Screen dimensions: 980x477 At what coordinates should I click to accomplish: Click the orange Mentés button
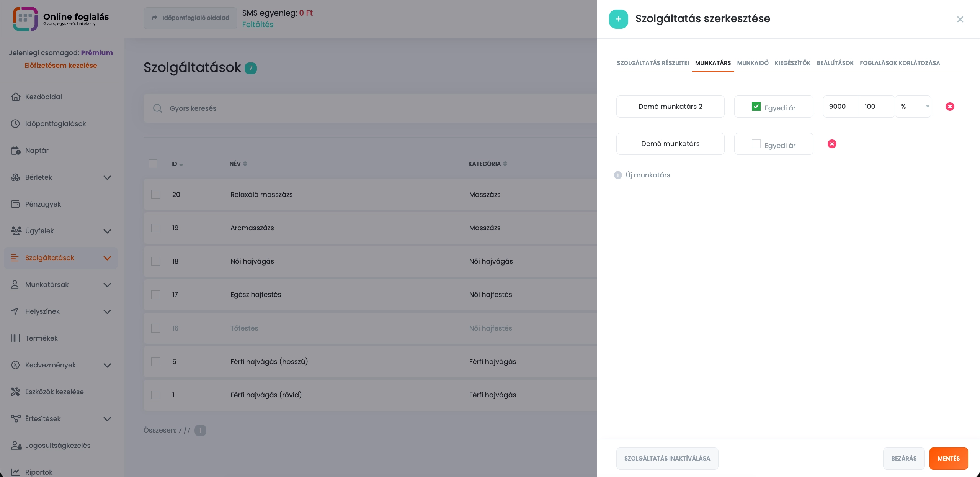(948, 459)
